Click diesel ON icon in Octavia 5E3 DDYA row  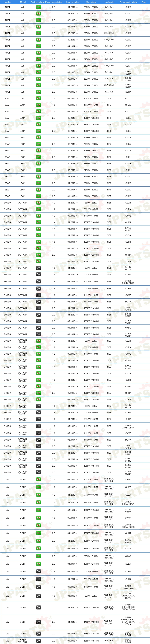(39, 302)
